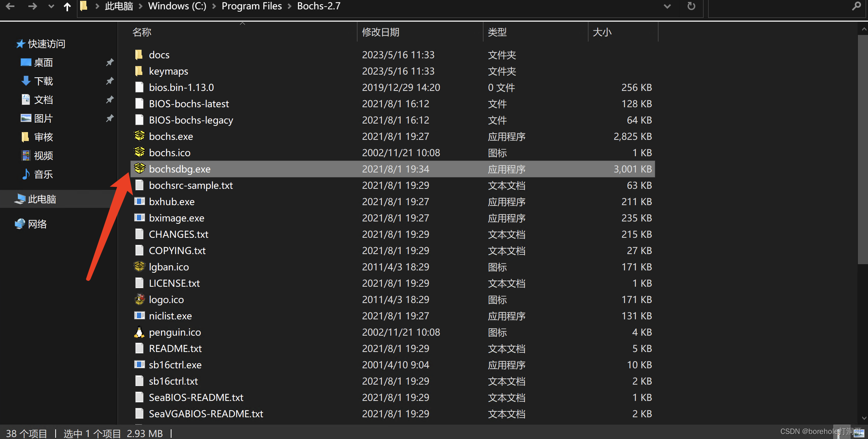Go up one folder level arrow

coord(67,7)
